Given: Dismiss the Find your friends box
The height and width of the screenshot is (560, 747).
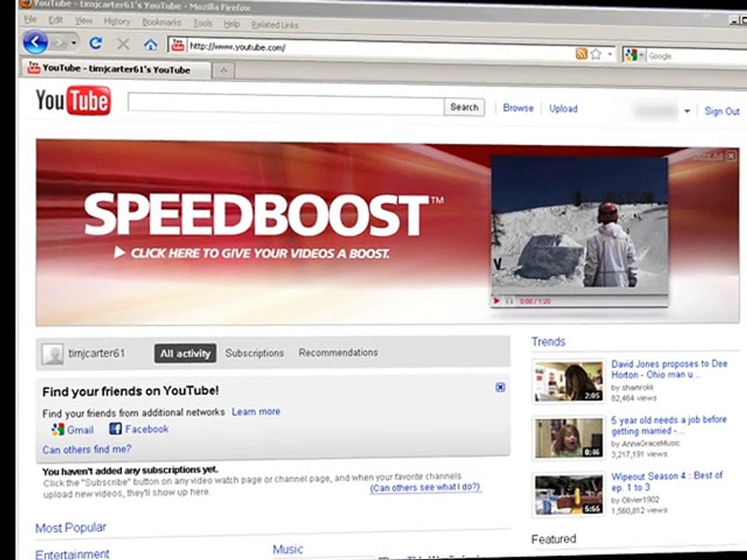Looking at the screenshot, I should pos(500,387).
